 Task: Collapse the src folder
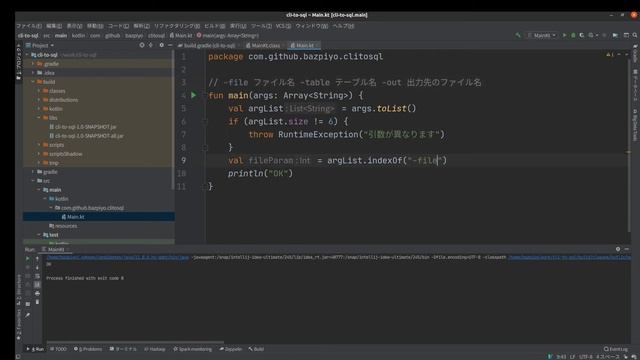[x=33, y=180]
